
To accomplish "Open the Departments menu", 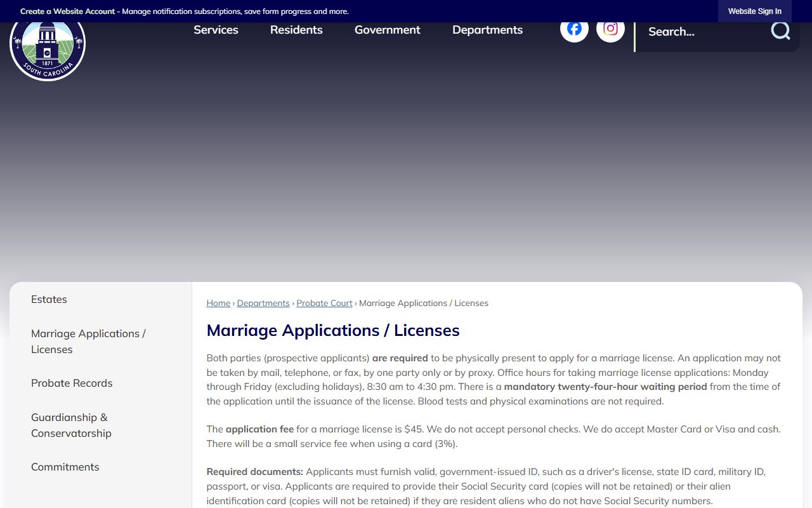I will click(x=487, y=30).
